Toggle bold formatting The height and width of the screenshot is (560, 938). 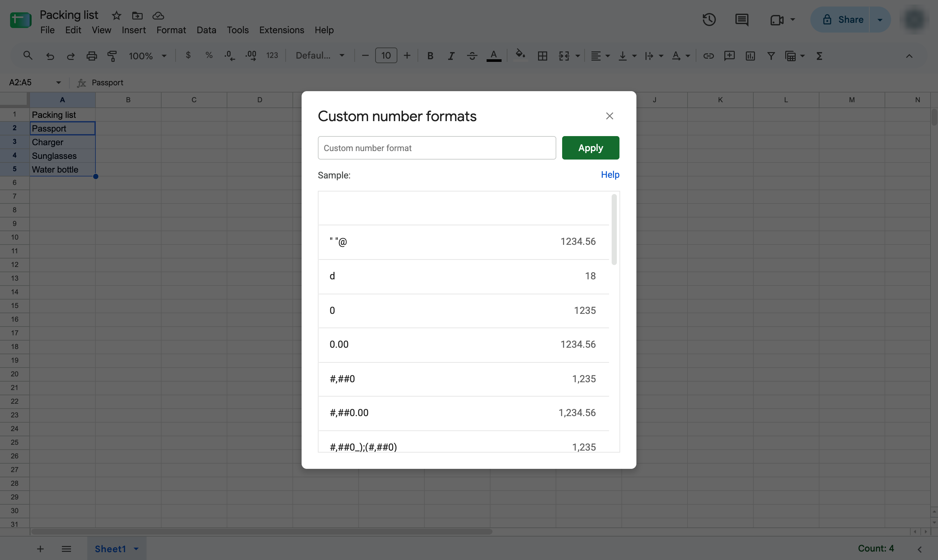(430, 56)
